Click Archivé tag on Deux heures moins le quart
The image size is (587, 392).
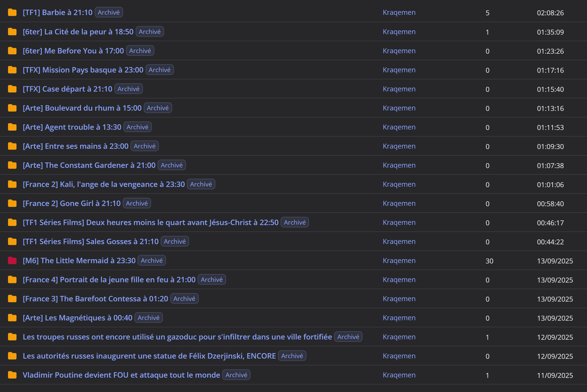tap(295, 222)
